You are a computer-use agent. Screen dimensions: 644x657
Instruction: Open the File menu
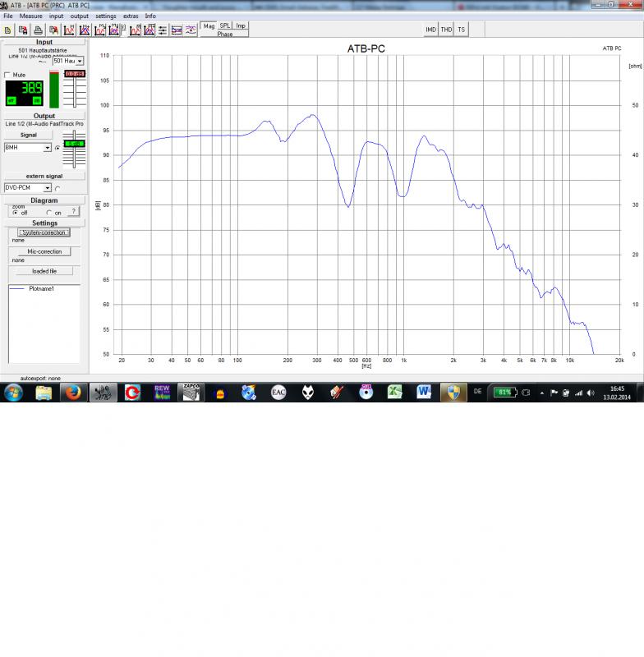[x=8, y=16]
